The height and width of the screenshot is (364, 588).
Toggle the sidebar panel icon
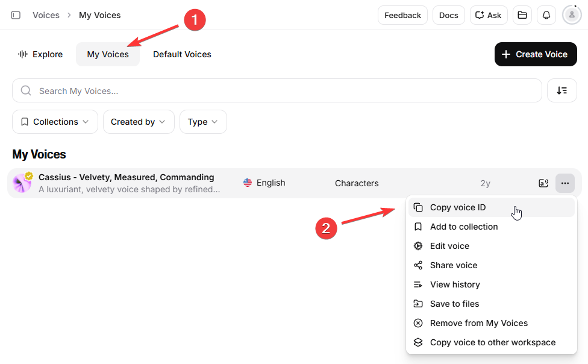point(16,15)
